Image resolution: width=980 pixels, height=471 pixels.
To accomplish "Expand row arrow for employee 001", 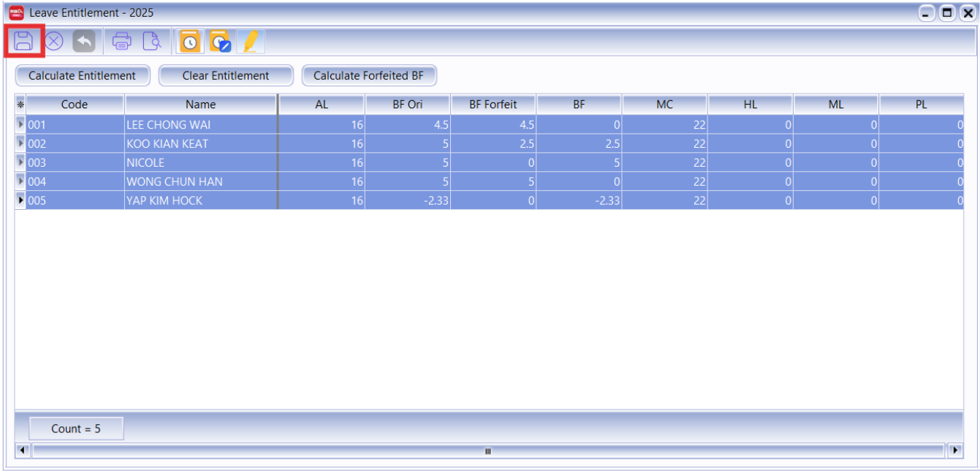I will pyautogui.click(x=20, y=124).
